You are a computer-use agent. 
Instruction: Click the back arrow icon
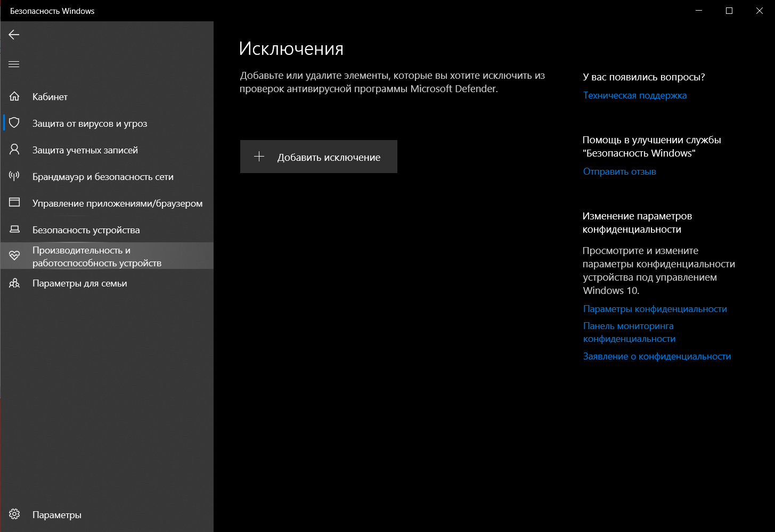coord(14,35)
